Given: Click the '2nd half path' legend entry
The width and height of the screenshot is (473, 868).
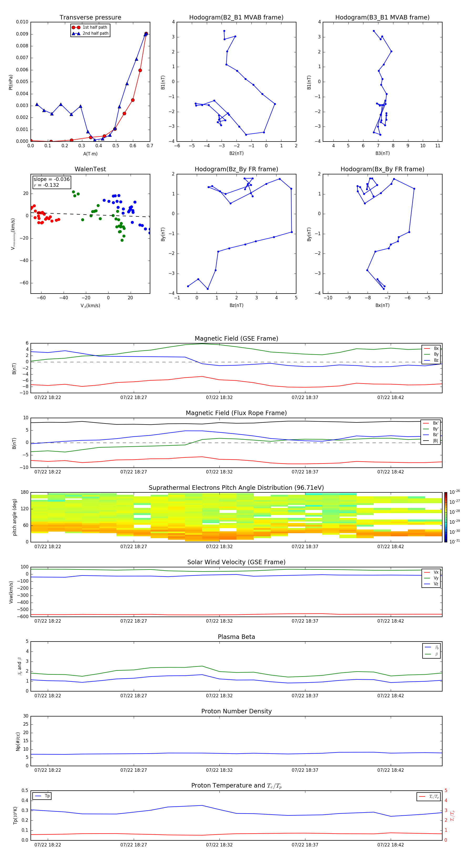Looking at the screenshot, I should tap(90, 33).
